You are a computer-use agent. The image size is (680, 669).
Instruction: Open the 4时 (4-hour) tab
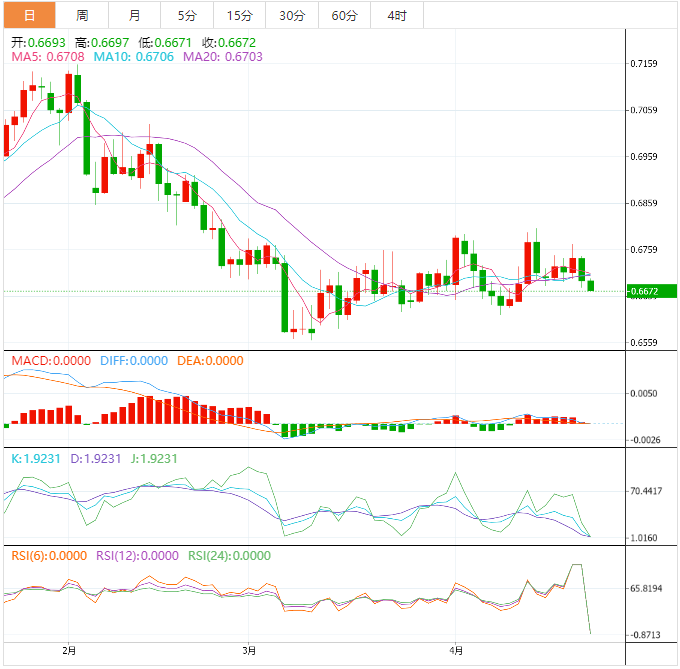tap(396, 15)
